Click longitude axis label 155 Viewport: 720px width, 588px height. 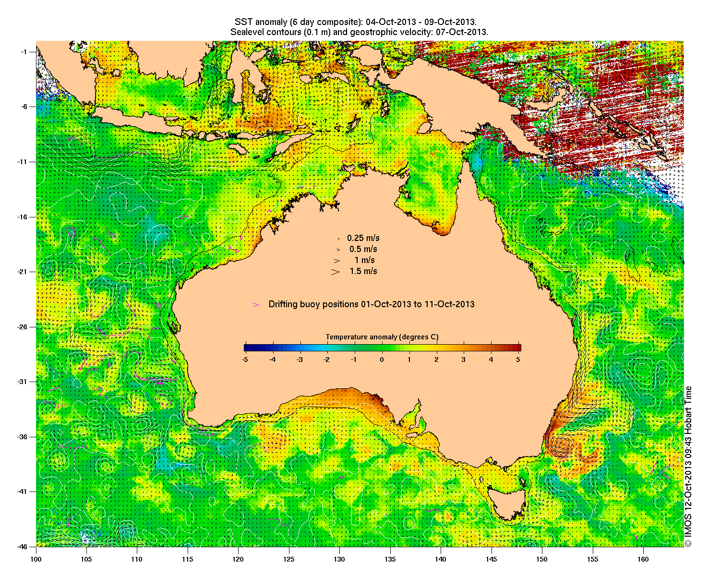point(592,559)
